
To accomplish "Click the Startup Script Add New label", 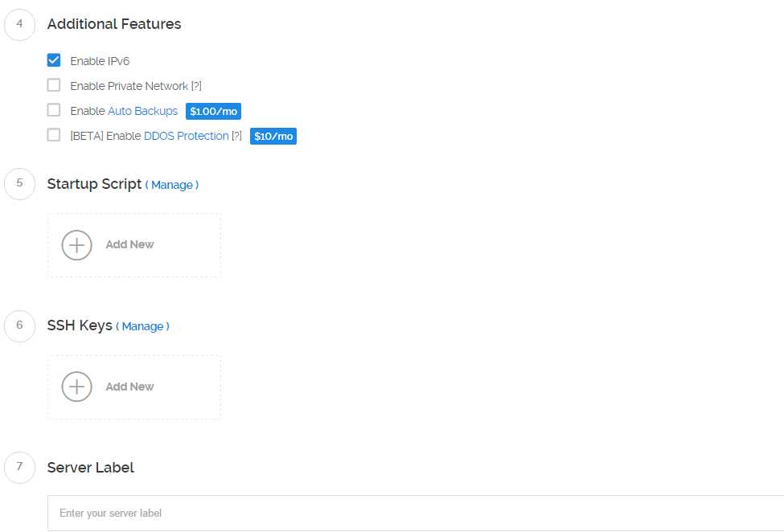I will [129, 244].
